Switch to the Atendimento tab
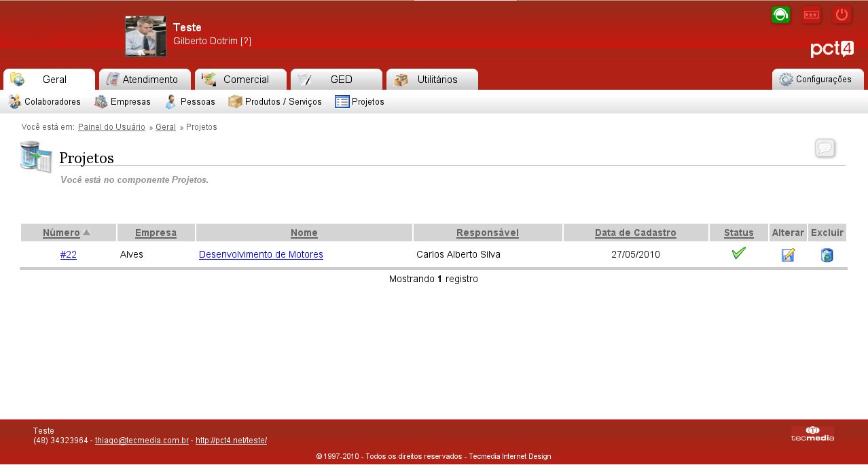 145,80
